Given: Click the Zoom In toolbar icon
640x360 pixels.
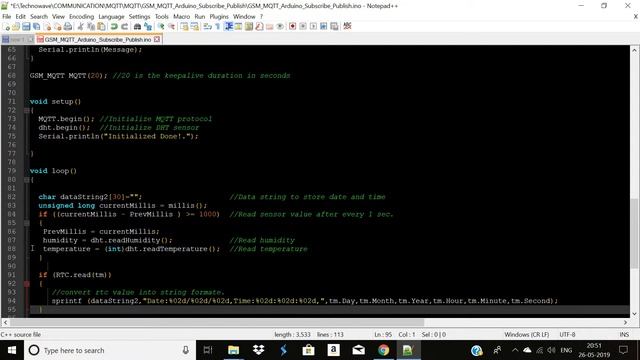Looking at the screenshot, I should pos(161,27).
